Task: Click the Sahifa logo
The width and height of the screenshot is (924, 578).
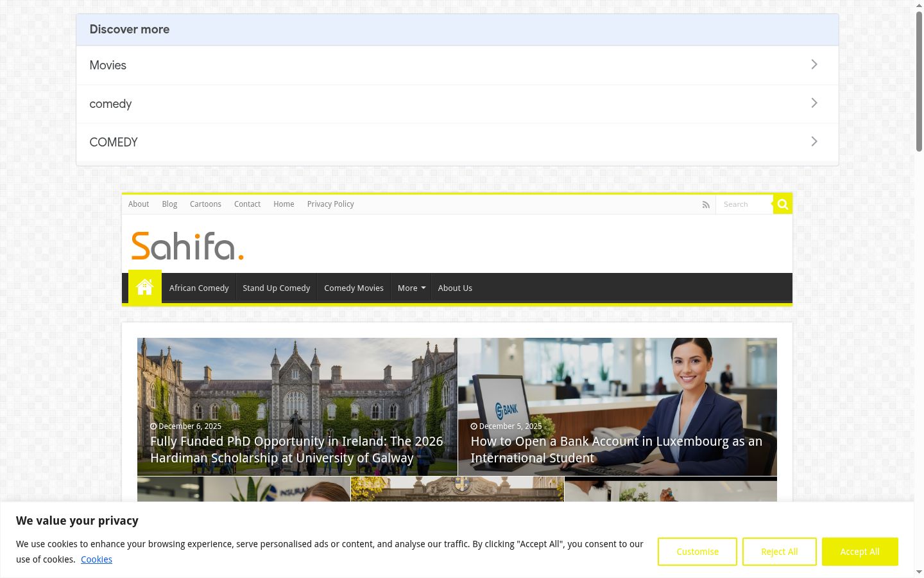Action: [187, 246]
